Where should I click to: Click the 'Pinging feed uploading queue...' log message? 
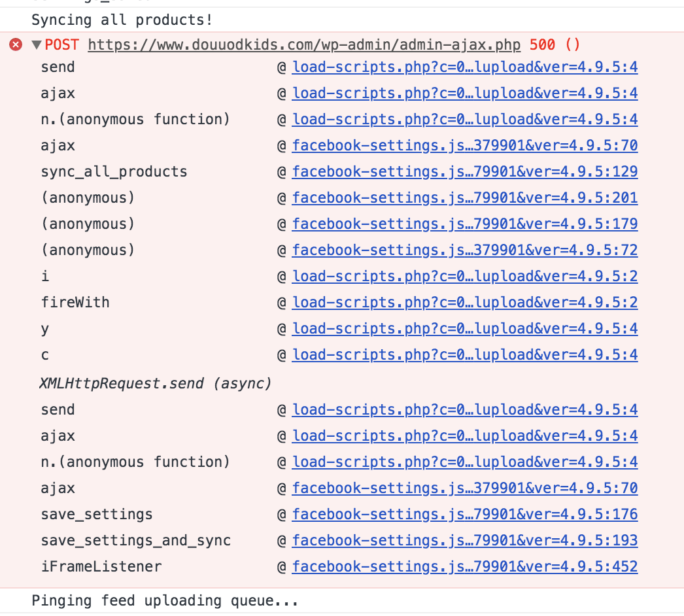(x=165, y=601)
